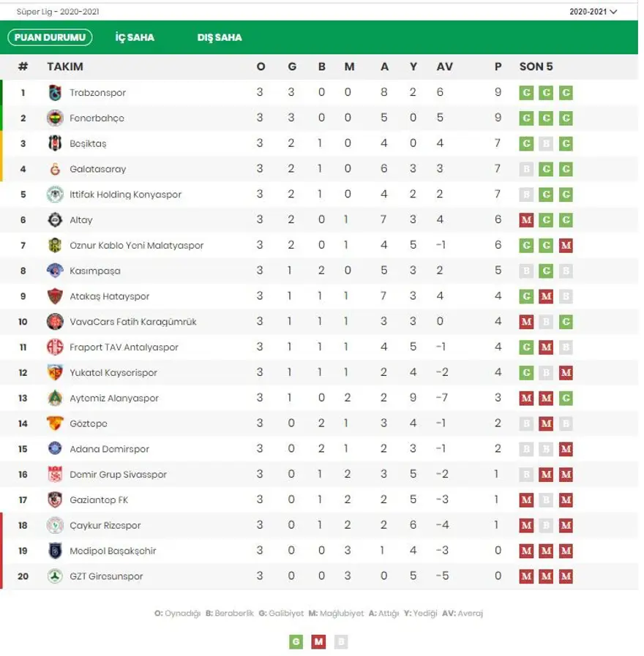The width and height of the screenshot is (644, 656).
Task: Click the Kasımpaşa team crest
Action: (x=56, y=271)
